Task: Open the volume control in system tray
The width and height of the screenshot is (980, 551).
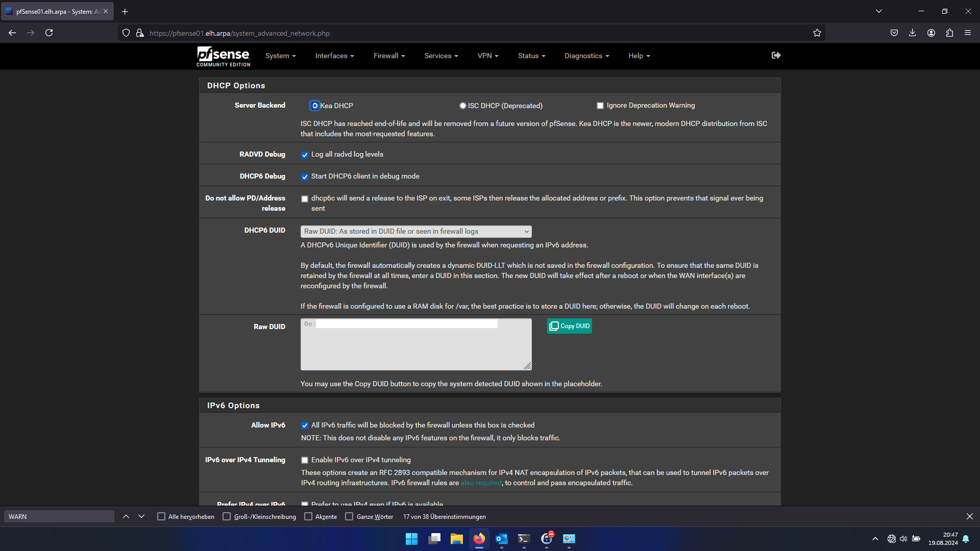Action: [903, 539]
